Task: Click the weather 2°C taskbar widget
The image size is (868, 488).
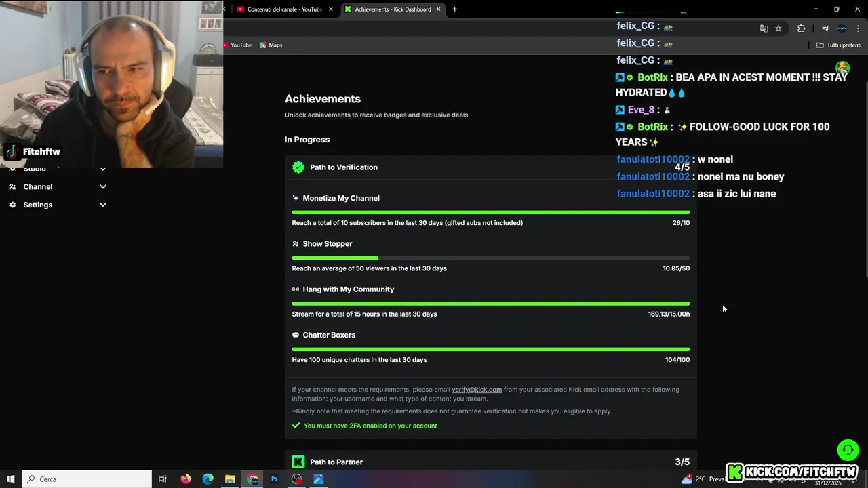Action: pos(703,479)
